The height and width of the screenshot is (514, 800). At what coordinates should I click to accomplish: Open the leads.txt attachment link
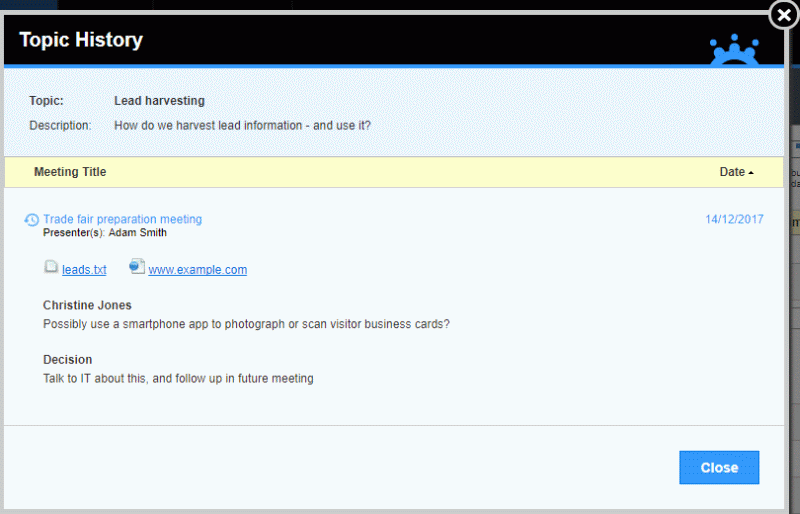click(84, 270)
